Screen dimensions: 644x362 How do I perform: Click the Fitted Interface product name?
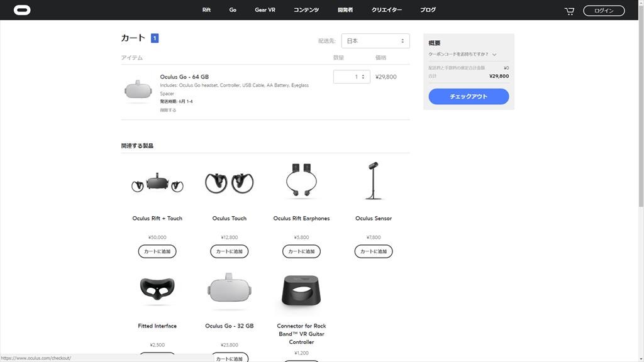click(157, 326)
